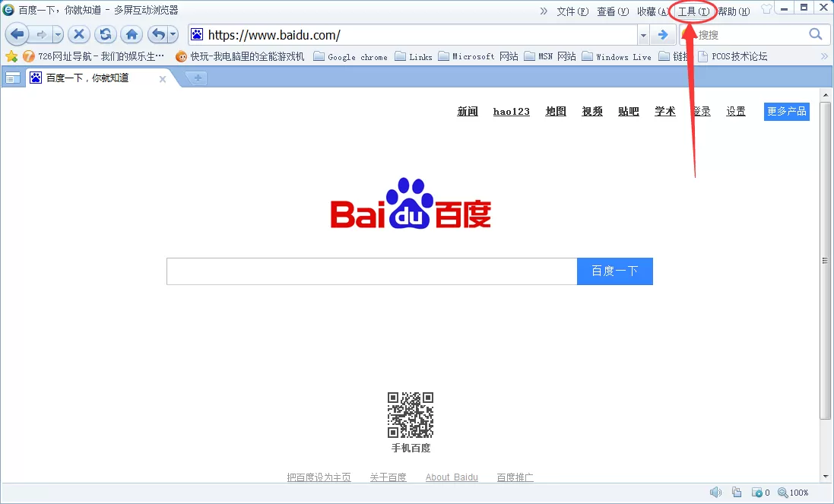Click the folders icon in status bar

point(737,493)
